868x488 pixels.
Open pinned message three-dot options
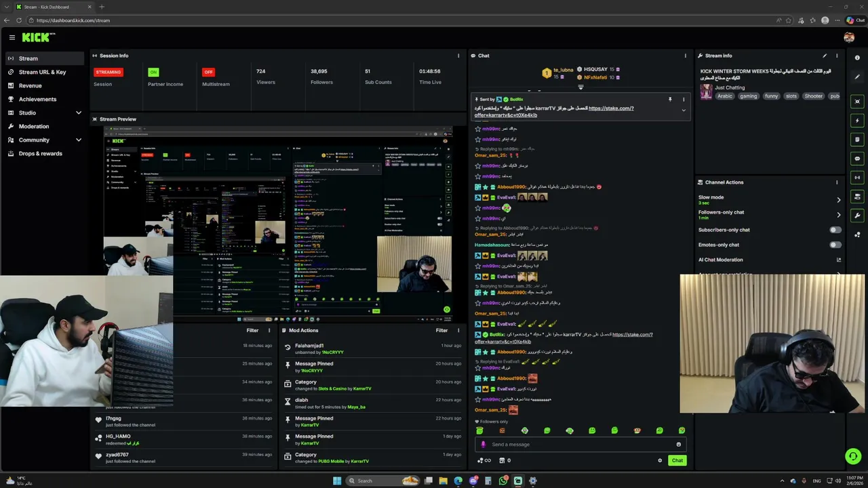click(x=684, y=100)
